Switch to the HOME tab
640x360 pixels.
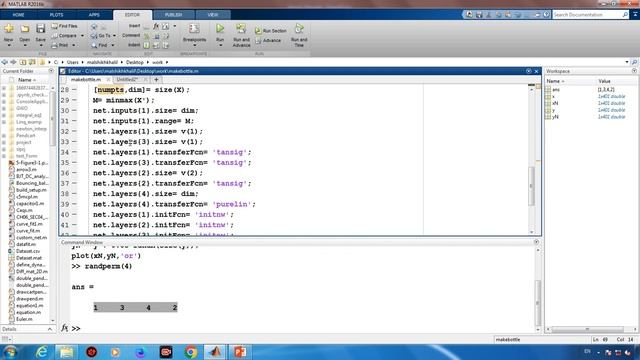(18, 15)
